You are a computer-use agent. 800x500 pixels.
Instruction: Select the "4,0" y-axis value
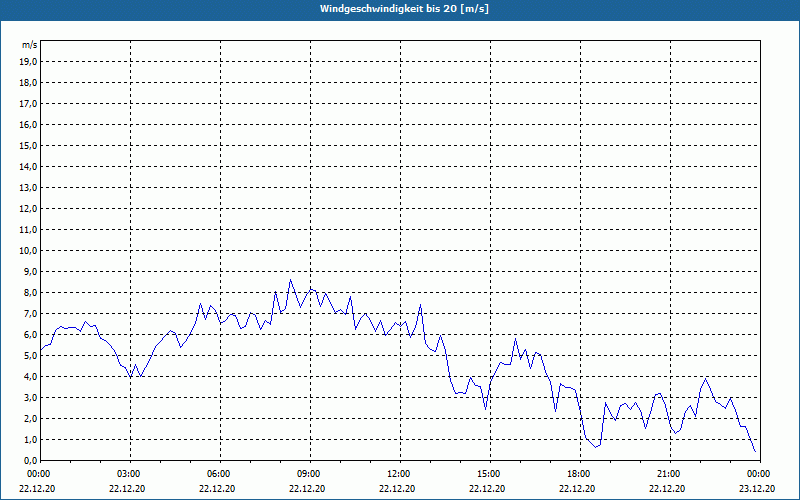point(30,376)
